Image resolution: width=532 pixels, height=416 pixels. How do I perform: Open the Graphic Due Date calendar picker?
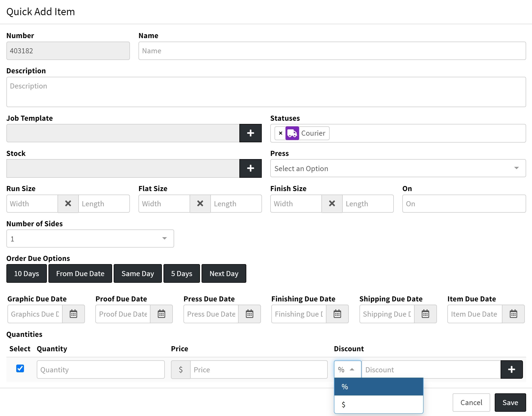coord(73,314)
